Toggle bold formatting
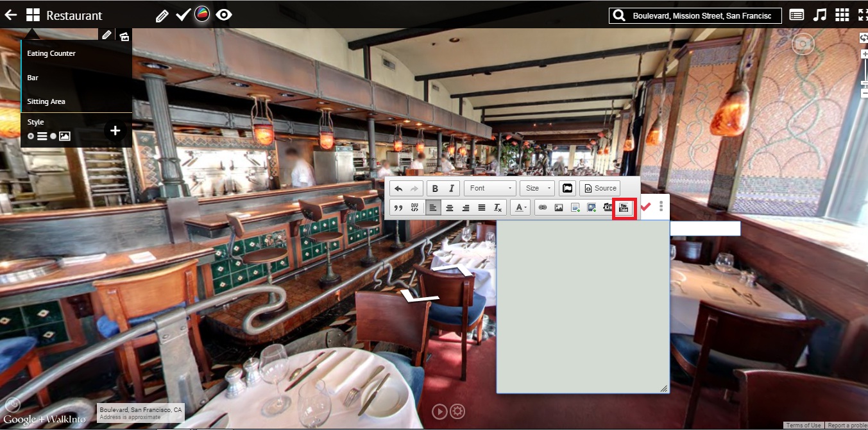This screenshot has width=868, height=430. [x=435, y=188]
